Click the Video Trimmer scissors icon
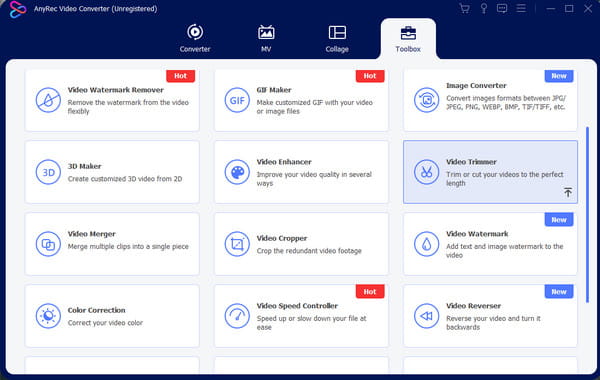Viewport: 600px width, 380px height. (426, 172)
